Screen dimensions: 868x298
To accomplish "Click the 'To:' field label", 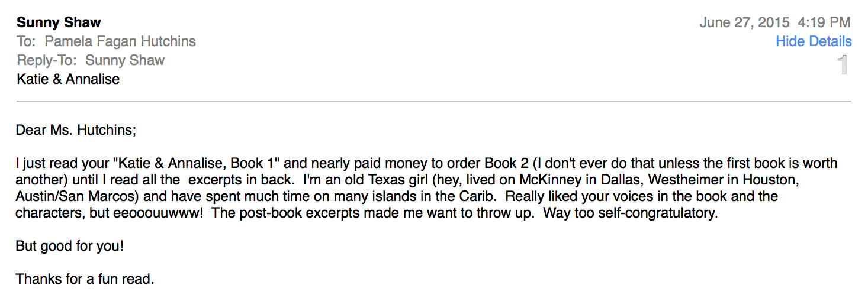I will [x=26, y=41].
